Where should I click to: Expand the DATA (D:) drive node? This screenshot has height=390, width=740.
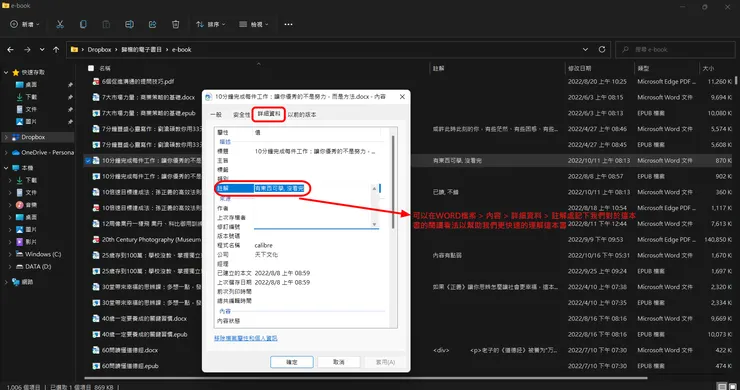pyautogui.click(x=10, y=266)
